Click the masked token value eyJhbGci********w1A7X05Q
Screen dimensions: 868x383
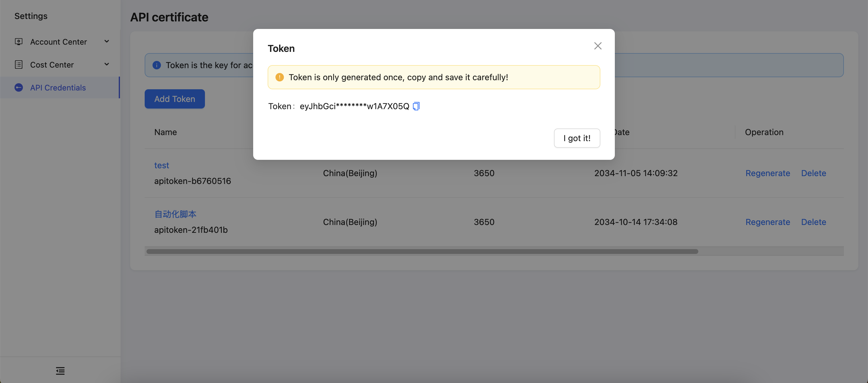click(354, 106)
